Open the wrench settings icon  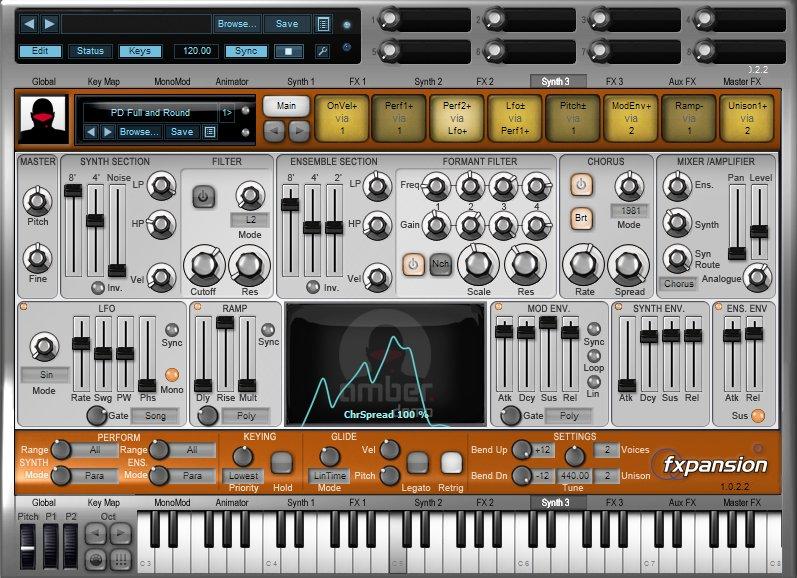(322, 51)
